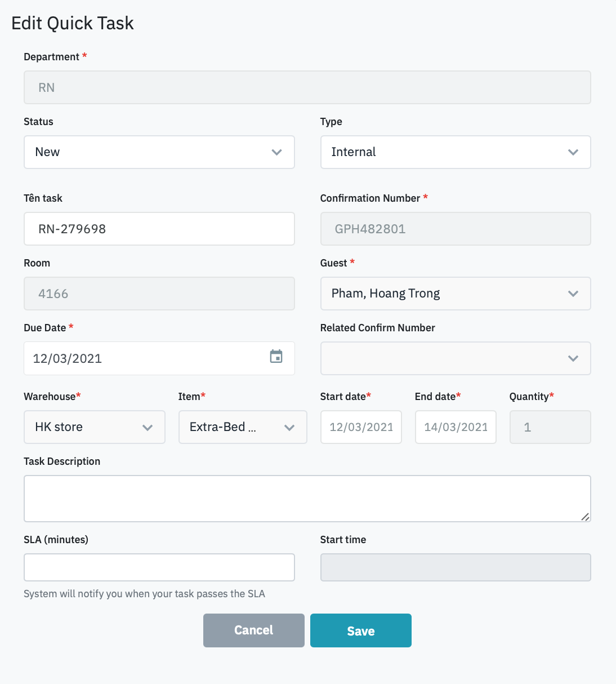
Task: Open the Type dropdown showing Internal
Action: pyautogui.click(x=455, y=152)
